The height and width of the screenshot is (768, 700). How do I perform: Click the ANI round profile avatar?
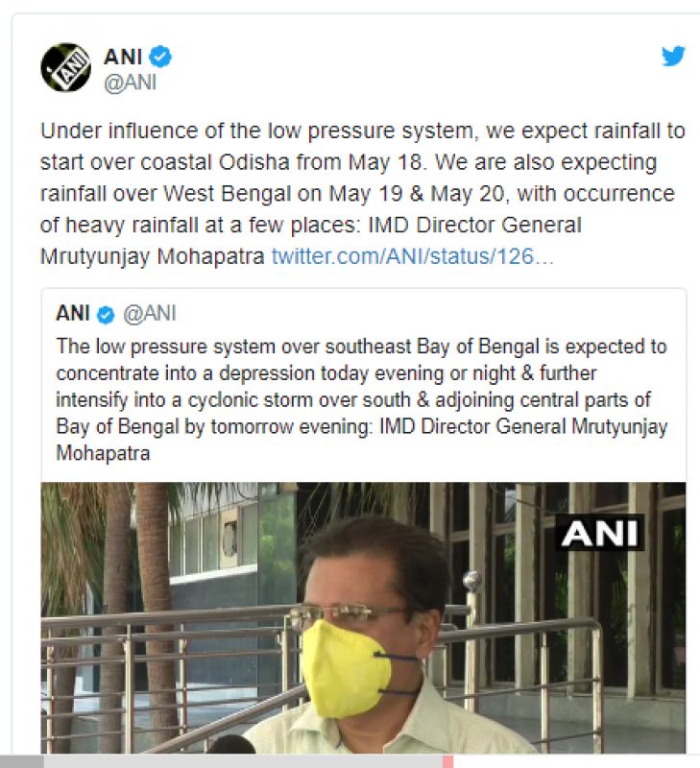[65, 67]
